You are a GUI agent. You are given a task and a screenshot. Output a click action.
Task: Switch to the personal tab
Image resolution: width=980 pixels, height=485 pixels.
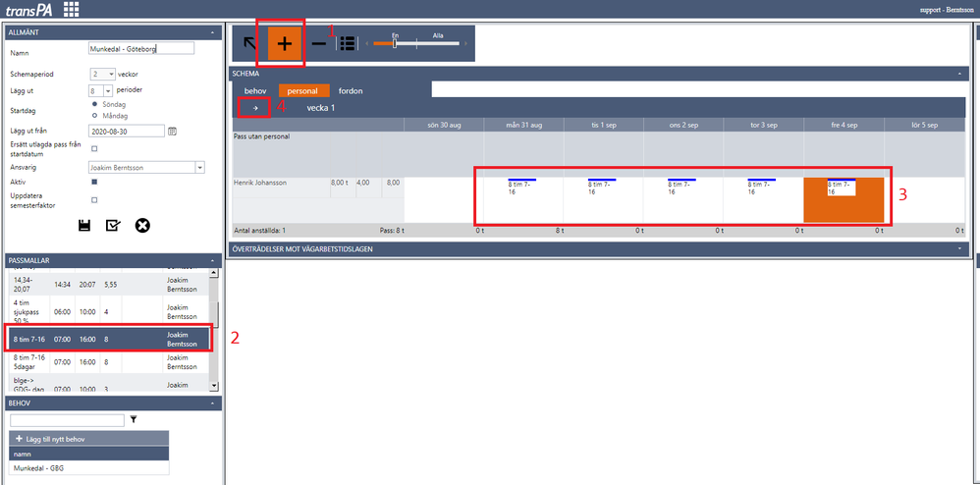pos(303,91)
